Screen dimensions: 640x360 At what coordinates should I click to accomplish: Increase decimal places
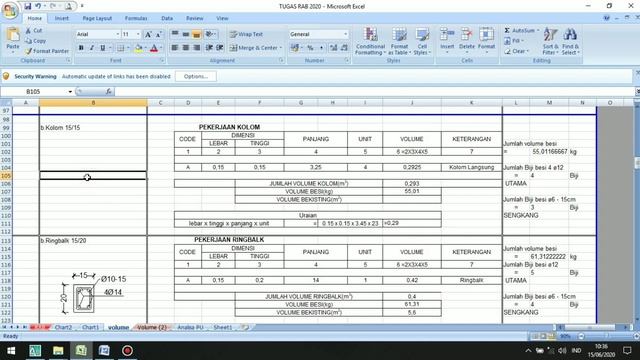[x=333, y=48]
